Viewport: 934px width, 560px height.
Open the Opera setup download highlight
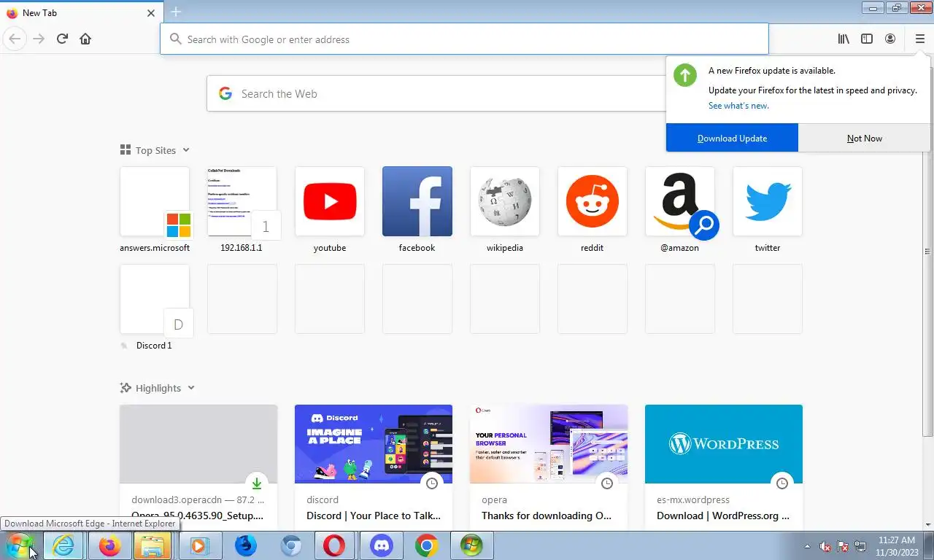pyautogui.click(x=198, y=467)
